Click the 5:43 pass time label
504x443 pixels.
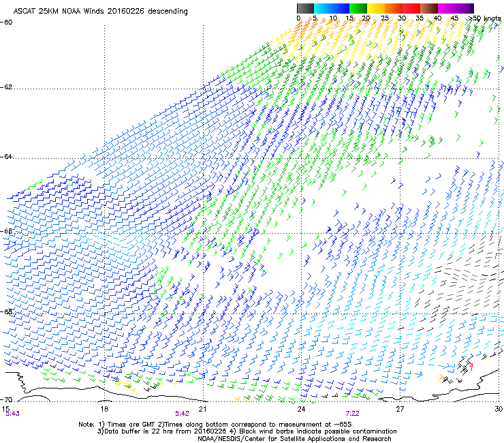click(x=12, y=414)
